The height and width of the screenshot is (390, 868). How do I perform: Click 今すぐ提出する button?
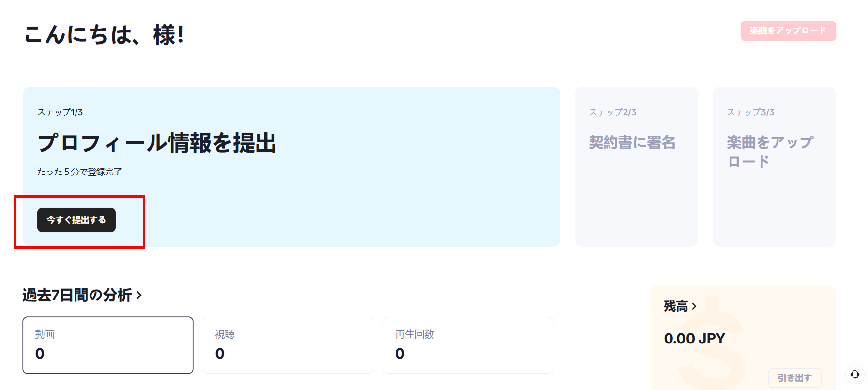[76, 220]
